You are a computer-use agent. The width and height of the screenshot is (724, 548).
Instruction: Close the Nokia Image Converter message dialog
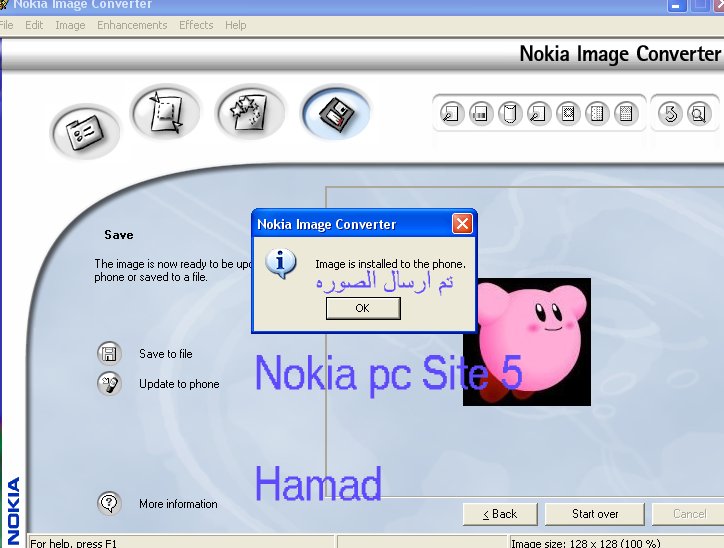pos(462,224)
